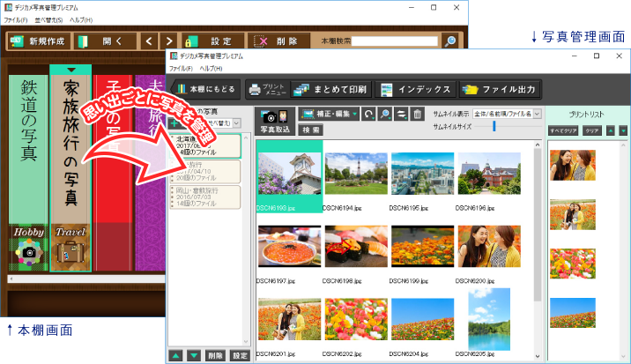Open the サムネイル表示 dropdown

507,114
